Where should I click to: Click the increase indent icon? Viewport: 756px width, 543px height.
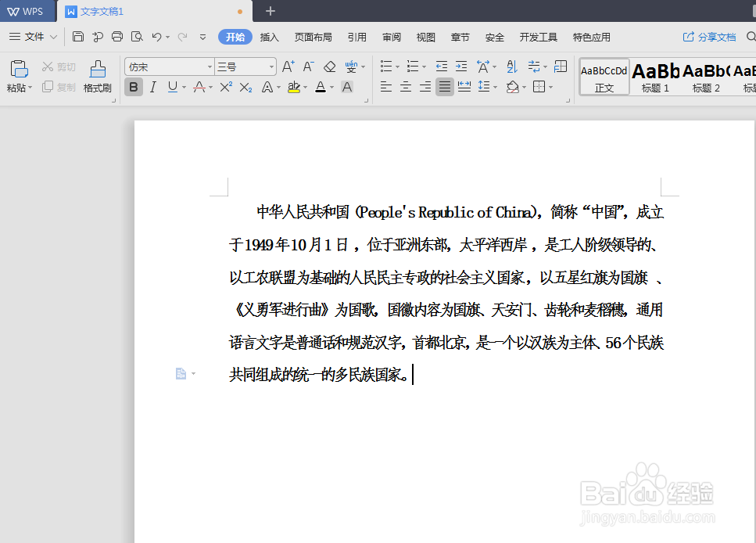pos(461,67)
